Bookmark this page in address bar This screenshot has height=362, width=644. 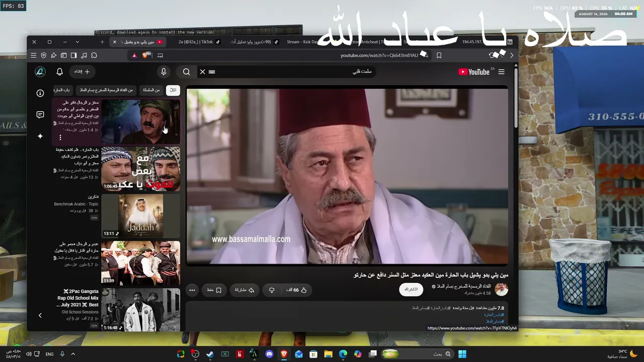tap(439, 55)
